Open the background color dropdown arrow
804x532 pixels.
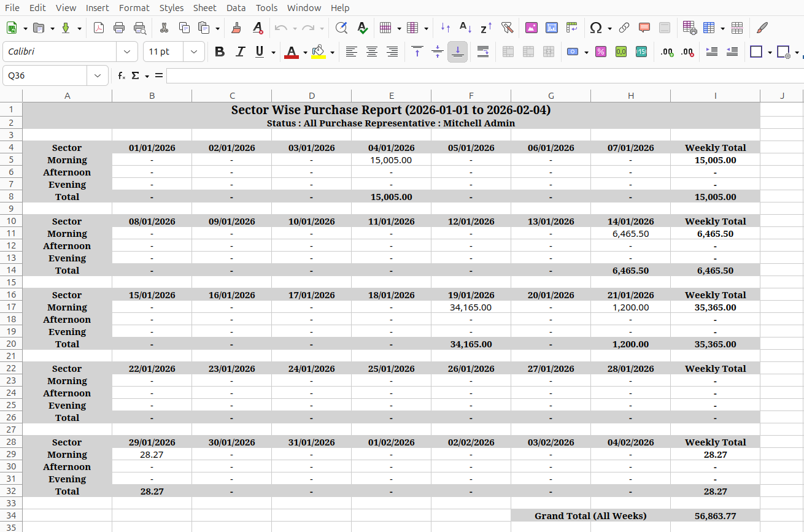pos(332,52)
